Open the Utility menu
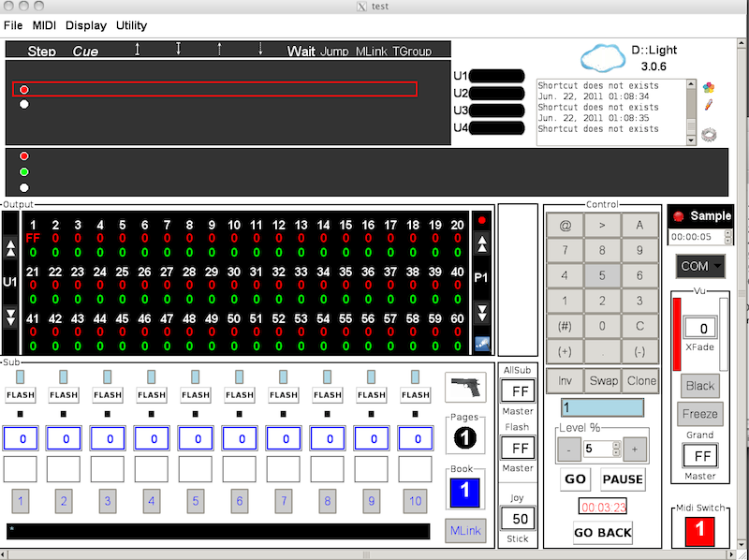The image size is (749, 560). point(131,25)
